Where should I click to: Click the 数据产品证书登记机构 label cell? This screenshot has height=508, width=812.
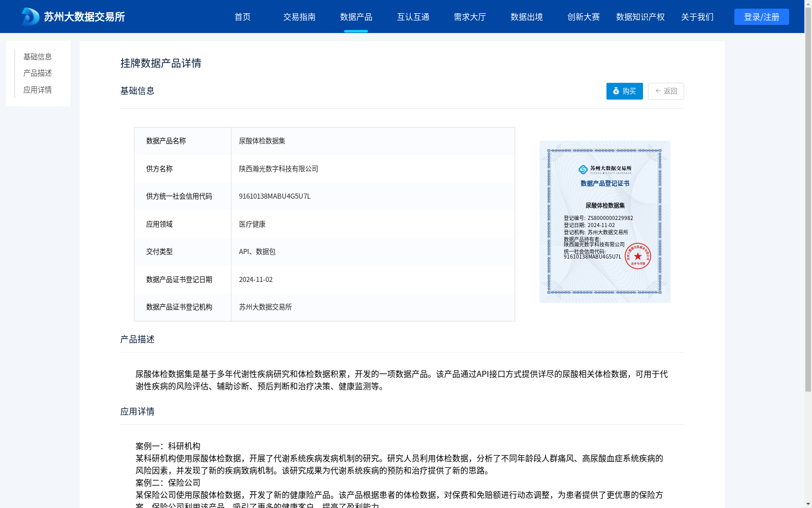pyautogui.click(x=183, y=307)
